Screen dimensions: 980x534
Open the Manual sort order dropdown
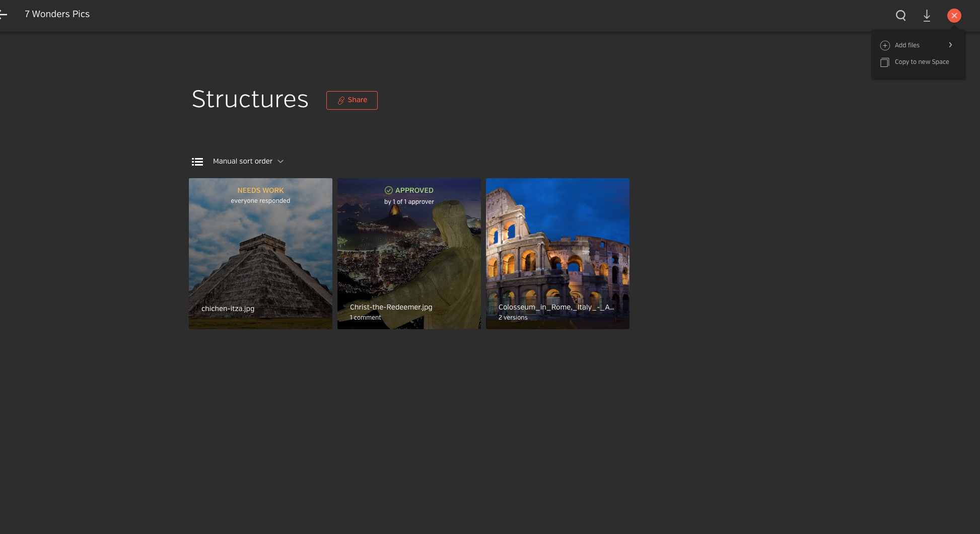tap(248, 161)
